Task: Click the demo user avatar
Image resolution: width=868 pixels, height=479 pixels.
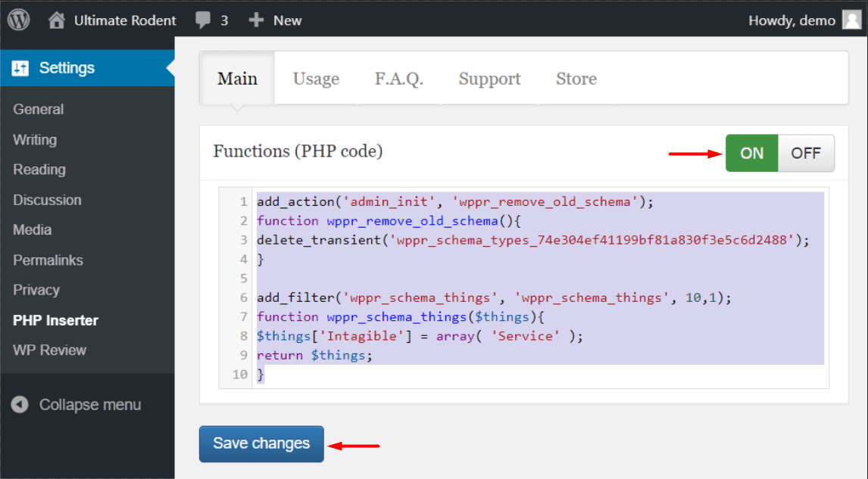Action: pyautogui.click(x=851, y=20)
